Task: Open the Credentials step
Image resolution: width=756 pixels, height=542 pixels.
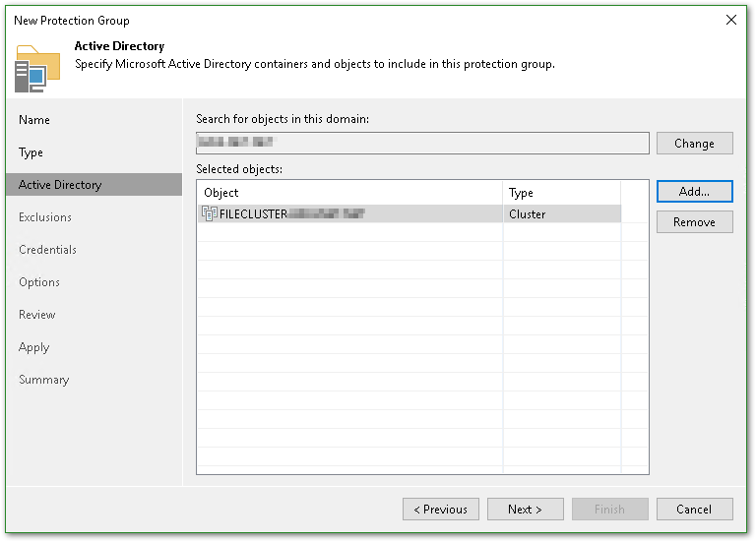Action: pyautogui.click(x=47, y=250)
